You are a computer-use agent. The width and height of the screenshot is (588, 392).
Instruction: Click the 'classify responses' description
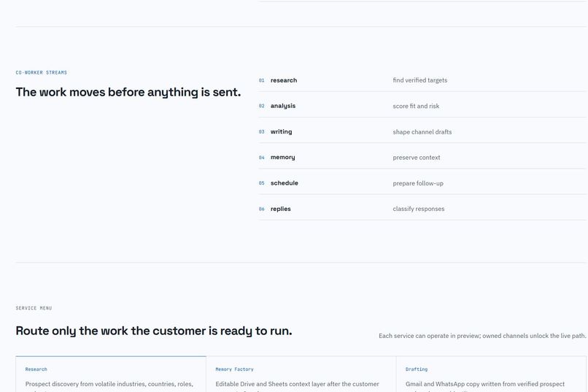419,209
